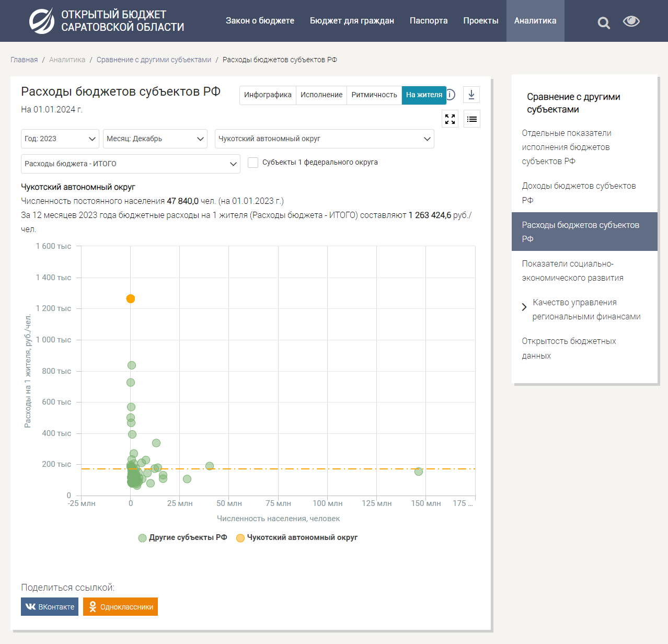
Task: Click the Поделиться ссылкой: label
Action: point(68,588)
